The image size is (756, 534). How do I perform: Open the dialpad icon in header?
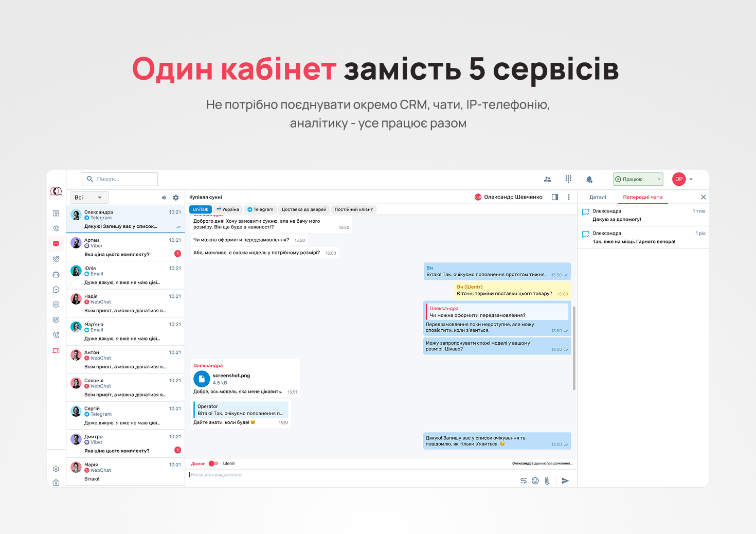point(568,179)
